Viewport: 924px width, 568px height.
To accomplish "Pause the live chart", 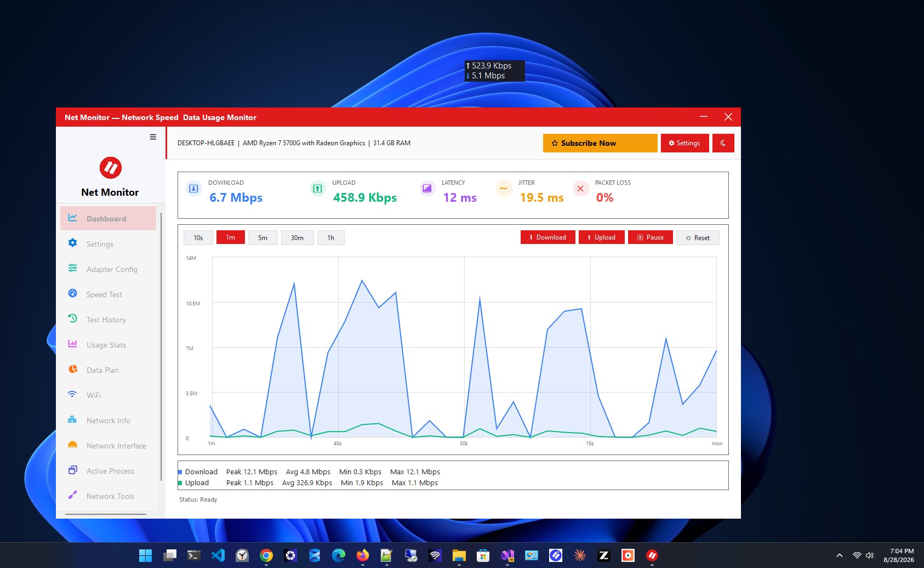I will tap(651, 237).
